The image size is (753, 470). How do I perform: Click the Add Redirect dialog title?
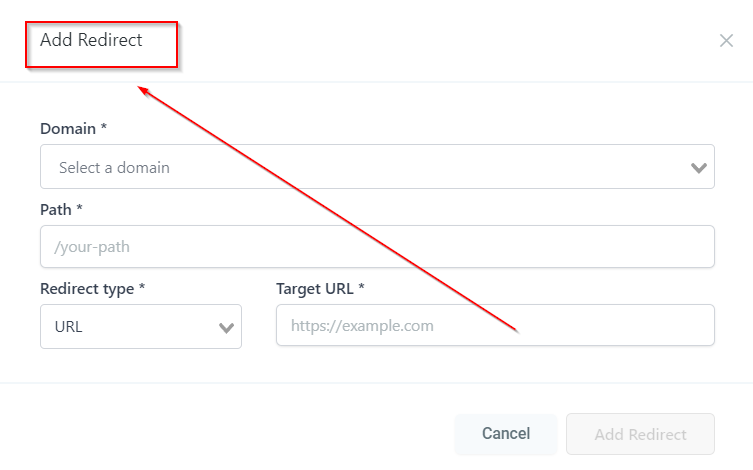(91, 41)
